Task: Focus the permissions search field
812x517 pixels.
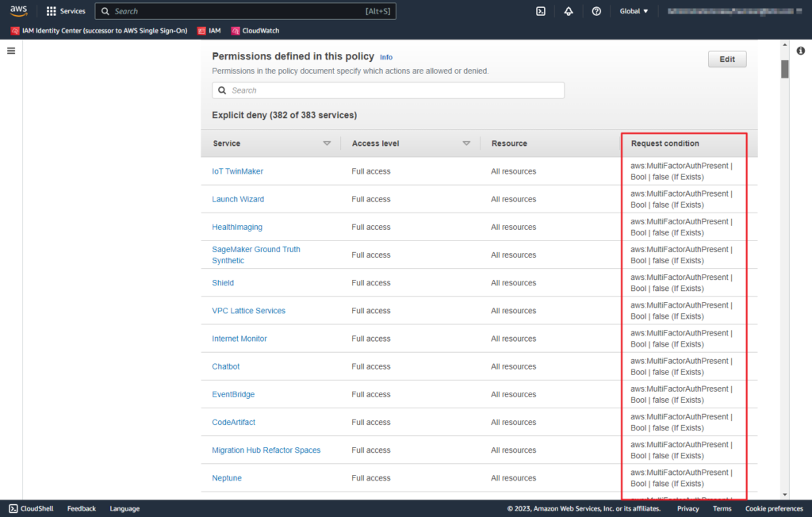Action: (x=388, y=90)
